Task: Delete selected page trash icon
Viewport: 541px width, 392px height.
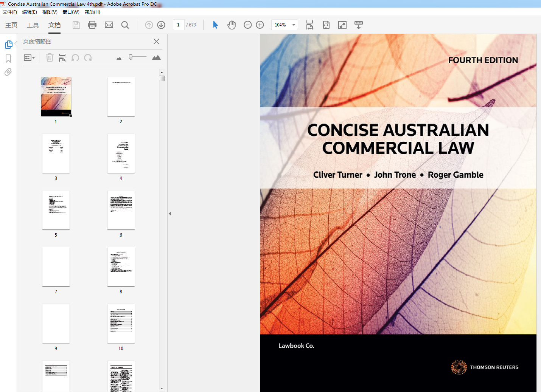Action: click(x=50, y=57)
